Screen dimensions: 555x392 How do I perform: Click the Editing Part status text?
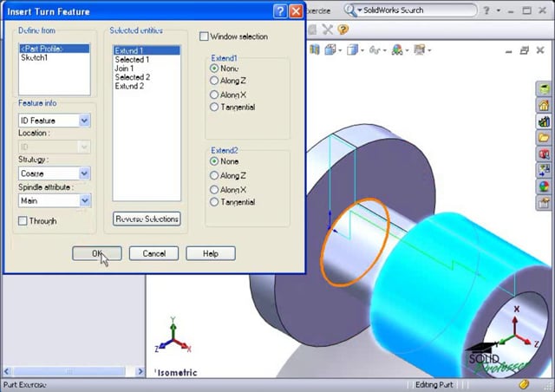click(x=434, y=384)
